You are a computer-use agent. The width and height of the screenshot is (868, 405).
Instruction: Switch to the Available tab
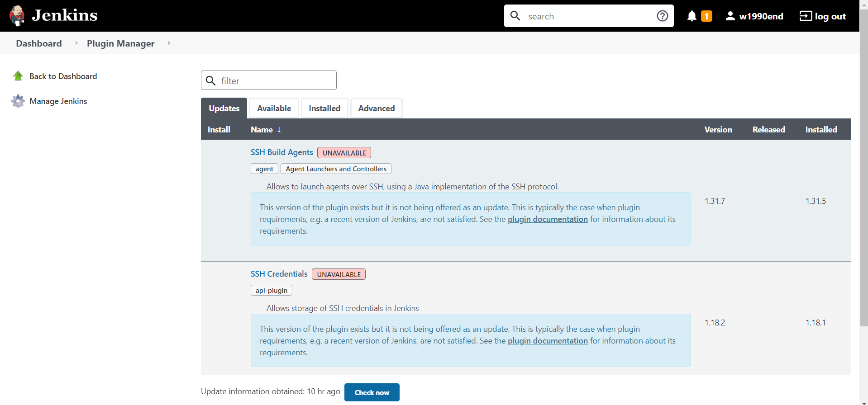pos(274,108)
